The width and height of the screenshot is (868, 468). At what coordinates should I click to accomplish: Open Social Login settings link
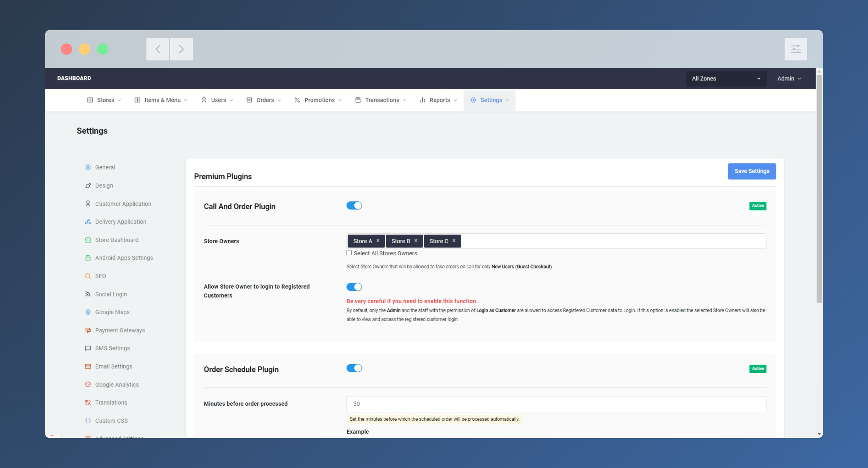tap(111, 294)
